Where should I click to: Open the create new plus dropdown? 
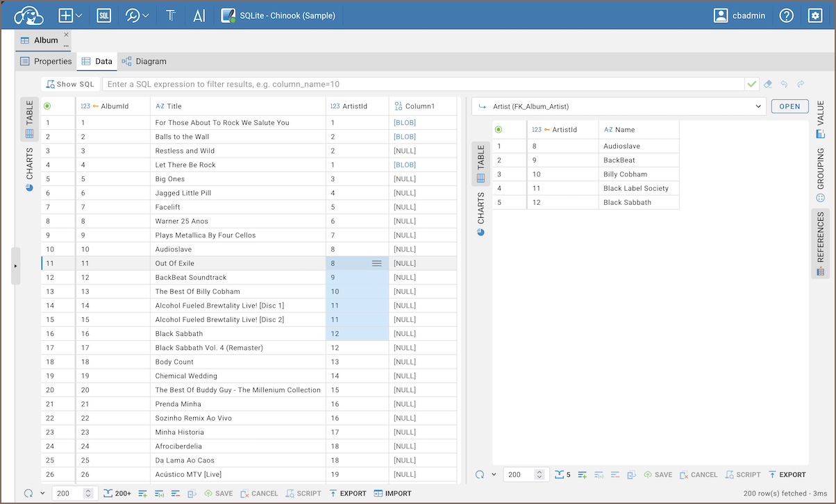coord(70,15)
